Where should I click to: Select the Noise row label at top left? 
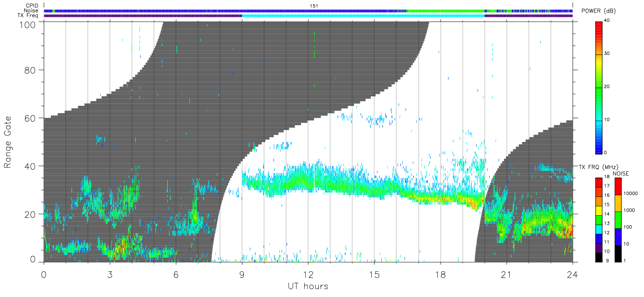31,10
